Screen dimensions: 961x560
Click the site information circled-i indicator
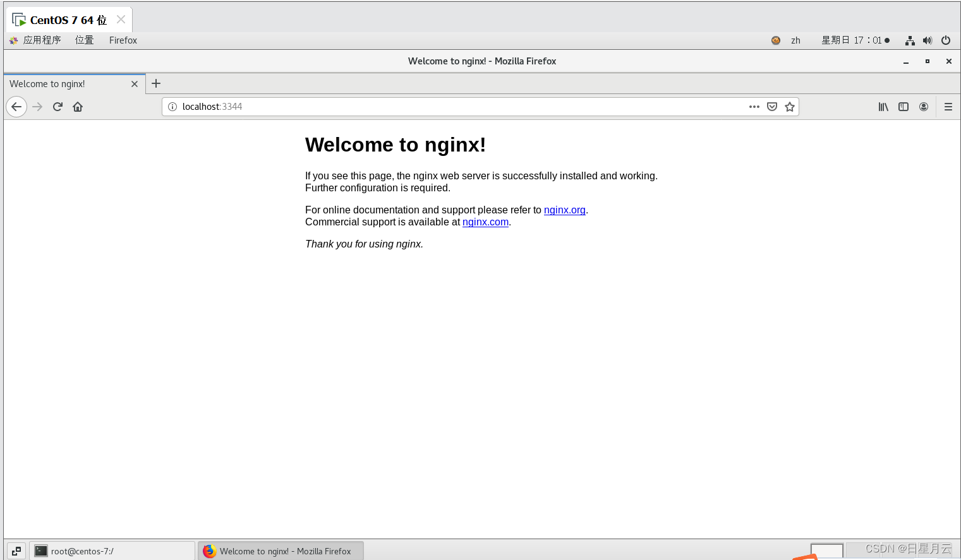pyautogui.click(x=172, y=107)
